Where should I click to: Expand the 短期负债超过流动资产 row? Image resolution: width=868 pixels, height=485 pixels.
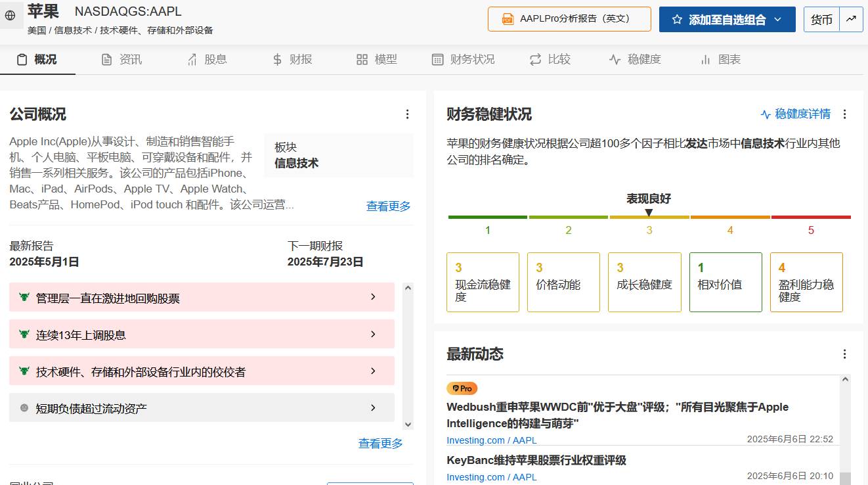tap(202, 407)
